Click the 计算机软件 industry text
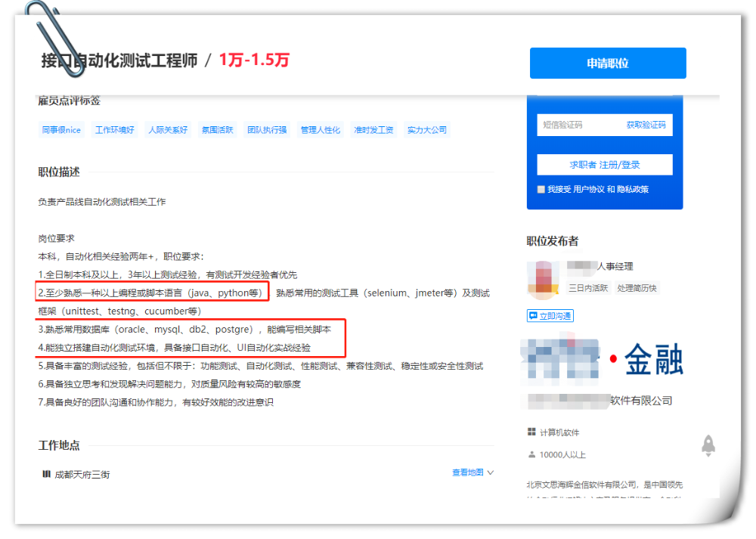The width and height of the screenshot is (756, 539). coord(559,432)
